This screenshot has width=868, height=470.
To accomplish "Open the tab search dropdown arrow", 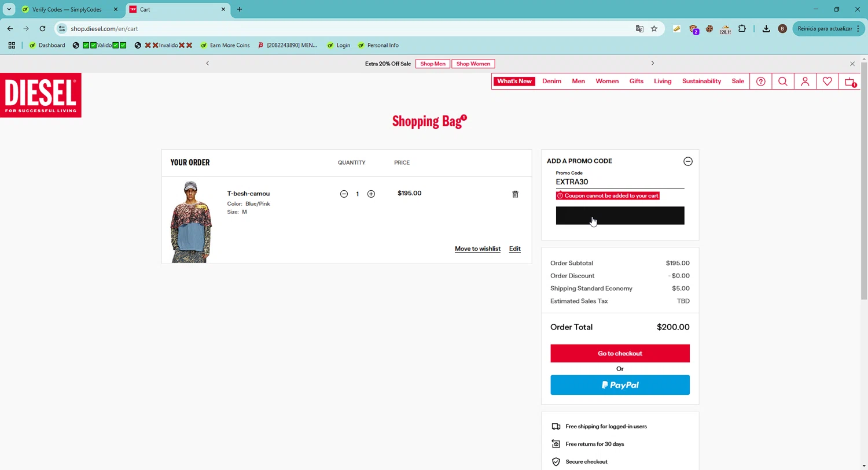I will pyautogui.click(x=9, y=9).
